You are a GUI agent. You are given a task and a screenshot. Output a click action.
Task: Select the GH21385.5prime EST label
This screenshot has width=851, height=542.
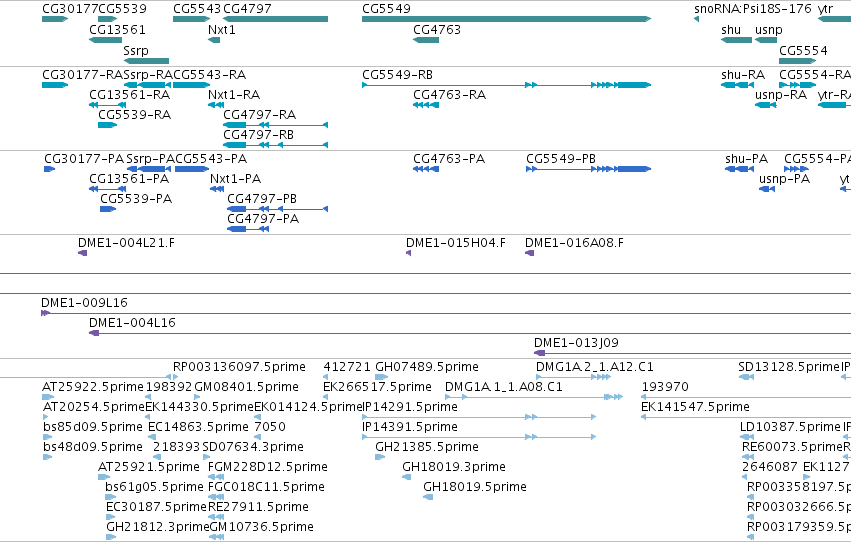click(x=427, y=447)
